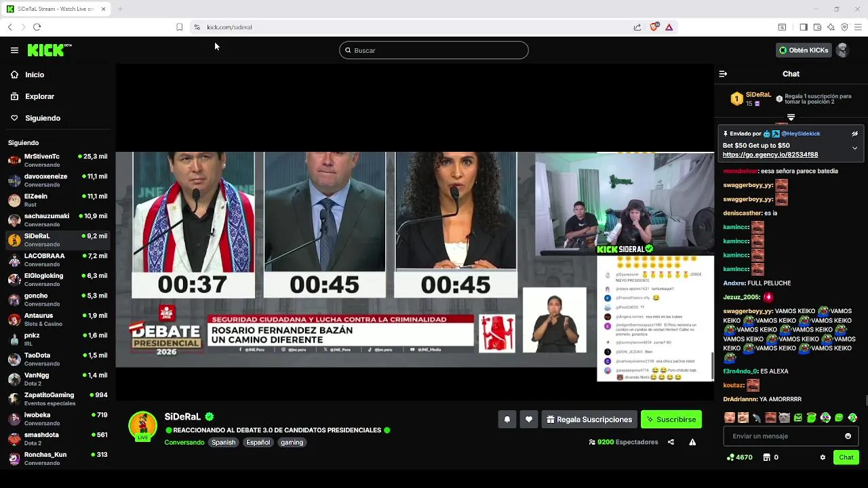Focus the Enviar un mensaje input
Image resolution: width=868 pixels, height=488 pixels.
click(x=791, y=436)
